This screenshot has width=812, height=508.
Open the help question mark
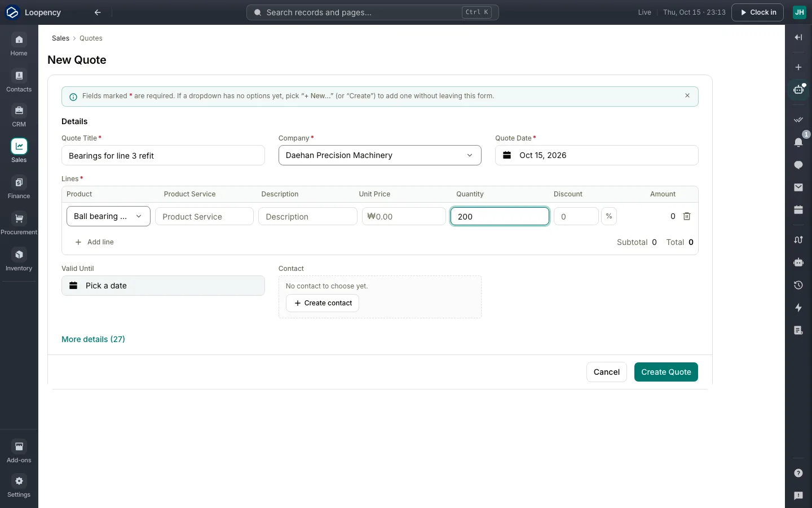click(798, 473)
